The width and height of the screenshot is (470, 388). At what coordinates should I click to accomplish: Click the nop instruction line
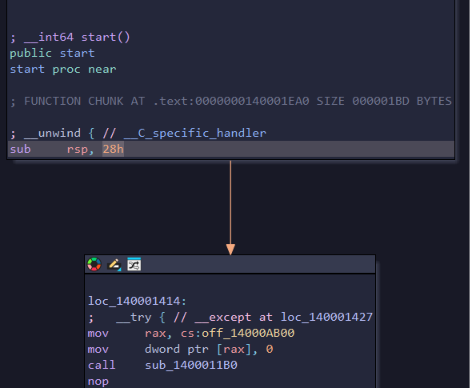click(98, 381)
